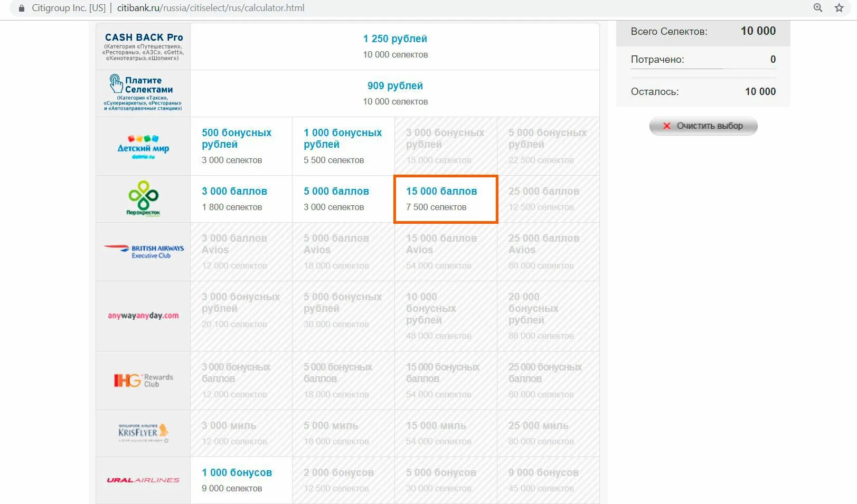Click KrisFlyer 5 000 миль cell
This screenshot has height=504, width=857.
(343, 433)
